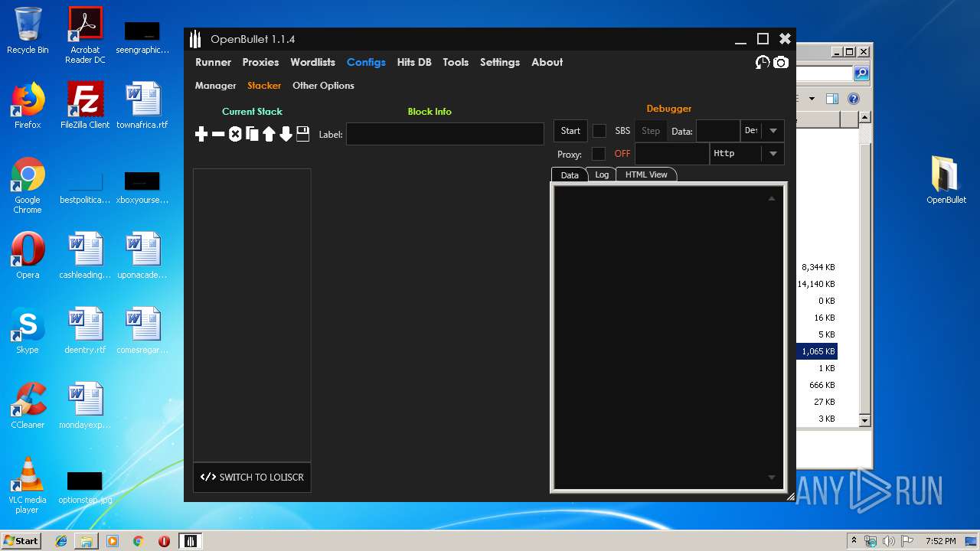Image resolution: width=980 pixels, height=551 pixels.
Task: Launch Acrobat Reader DC from desktop
Action: (x=85, y=35)
